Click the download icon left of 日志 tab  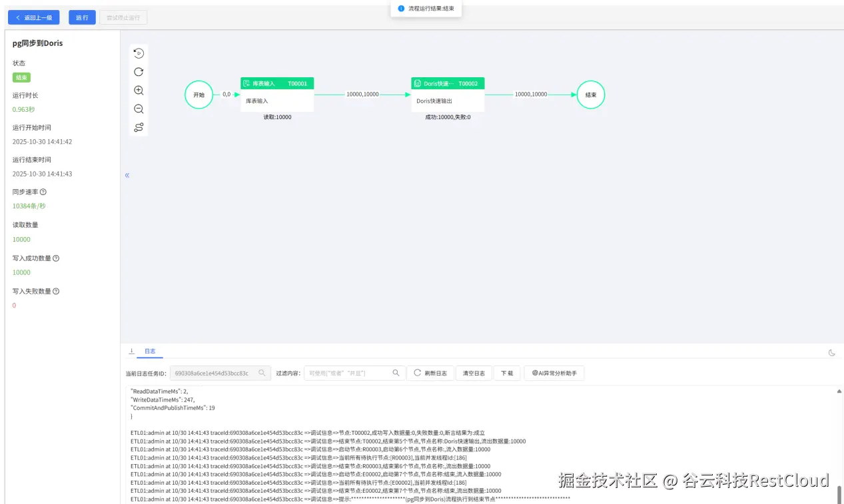pos(131,351)
